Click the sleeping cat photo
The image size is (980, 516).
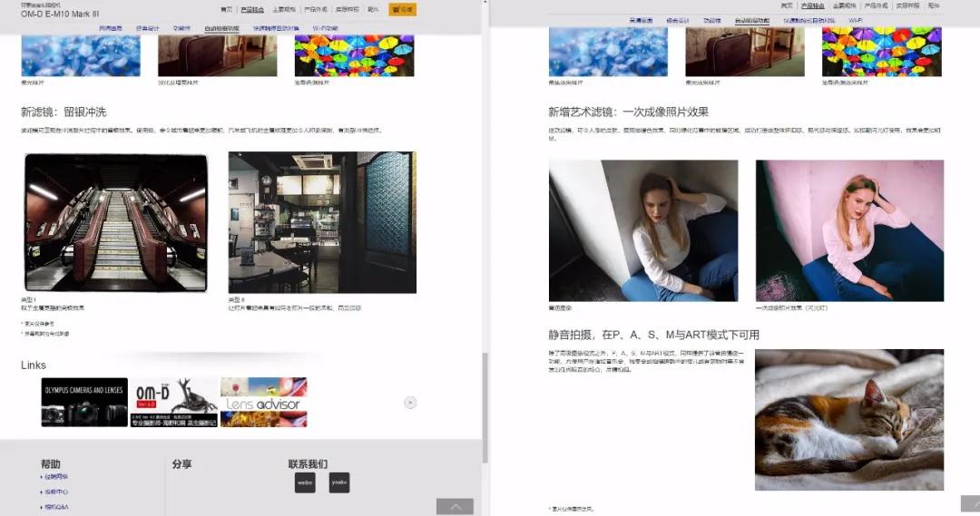[849, 420]
